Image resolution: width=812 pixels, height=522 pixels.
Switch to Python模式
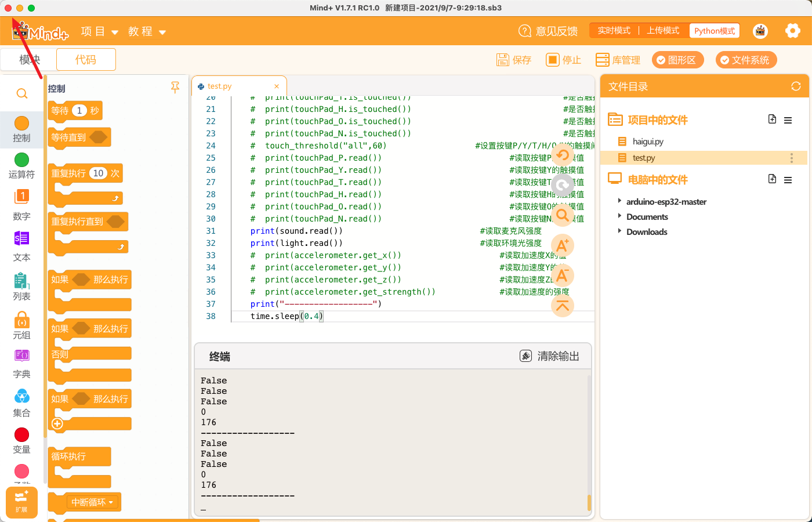pos(714,31)
